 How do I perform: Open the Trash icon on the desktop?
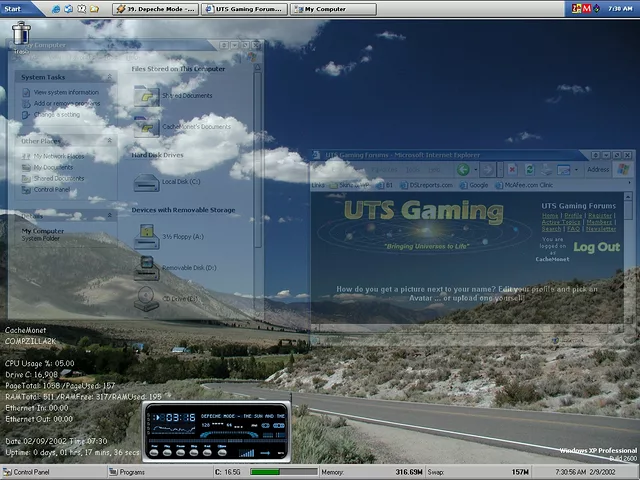20,34
